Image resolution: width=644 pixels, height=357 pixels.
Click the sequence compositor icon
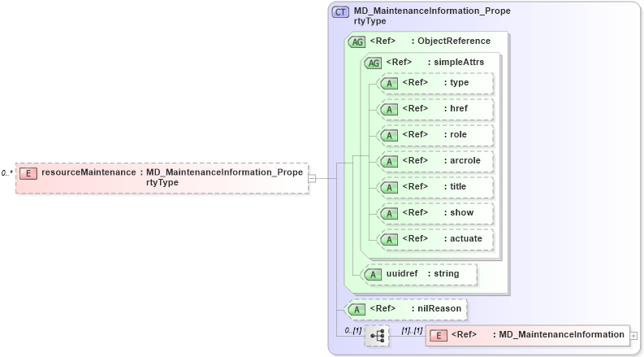377,336
